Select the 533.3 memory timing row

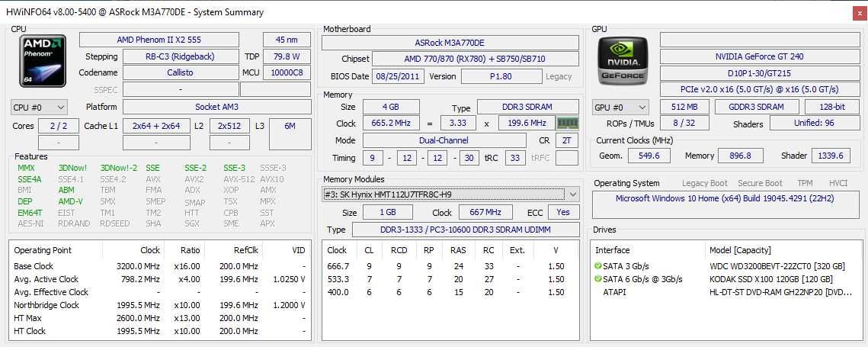pyautogui.click(x=450, y=279)
